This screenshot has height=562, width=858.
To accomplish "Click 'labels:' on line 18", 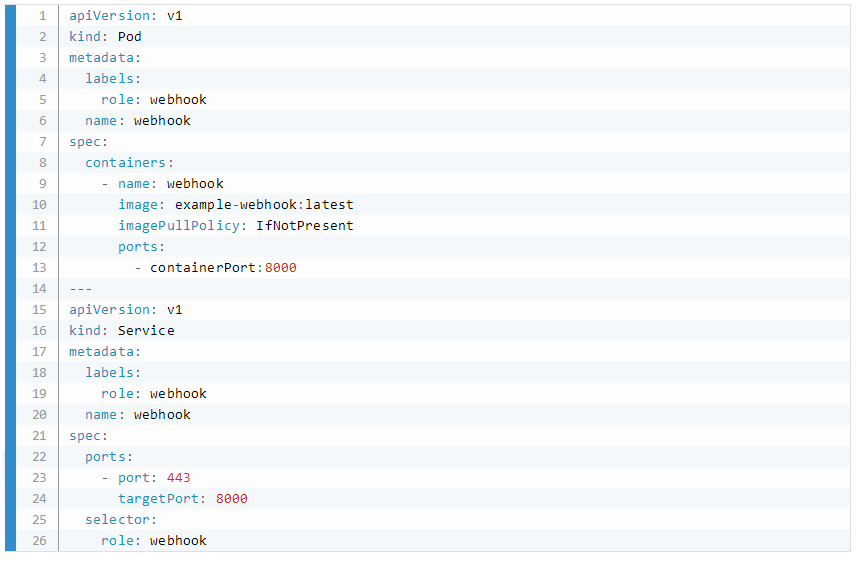I will coord(113,373).
